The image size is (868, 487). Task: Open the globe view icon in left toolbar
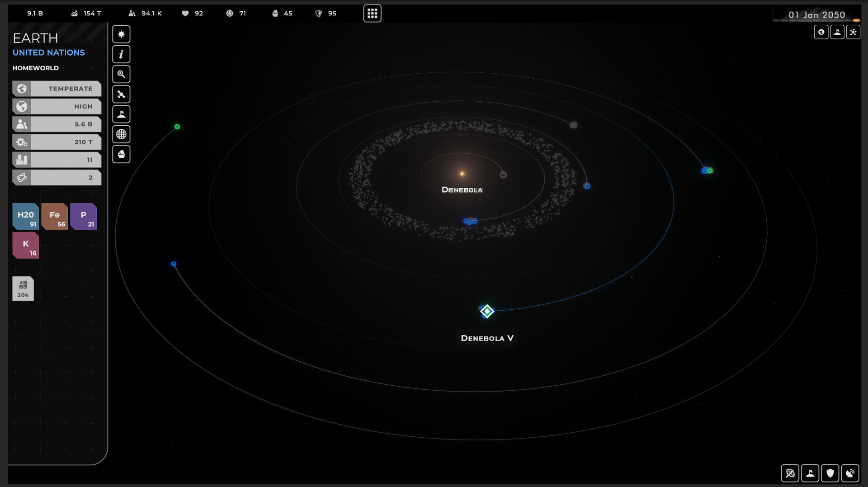click(121, 134)
